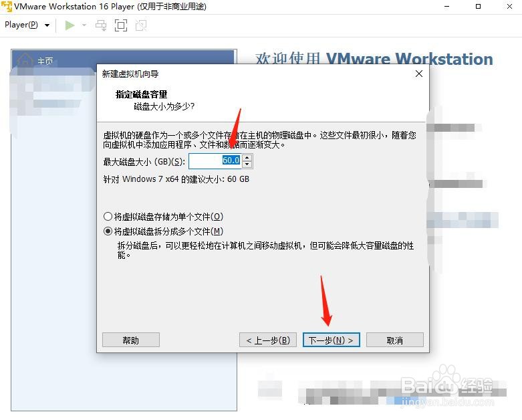Minimize the VMware Player window
Viewport: 522px width, 420px height.
pyautogui.click(x=446, y=6)
